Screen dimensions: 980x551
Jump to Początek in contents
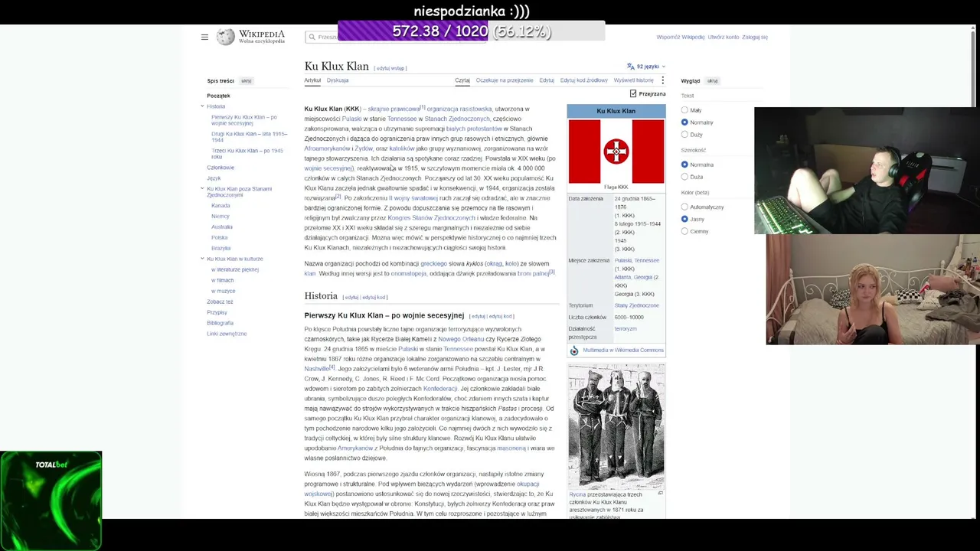point(218,96)
